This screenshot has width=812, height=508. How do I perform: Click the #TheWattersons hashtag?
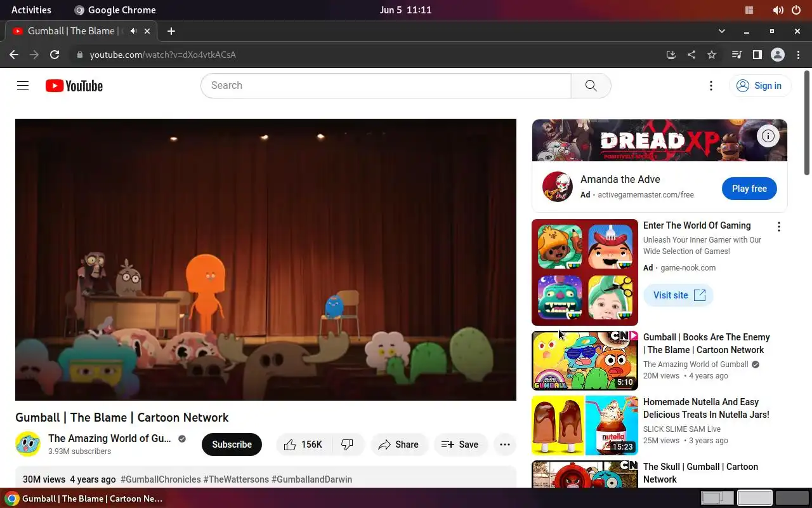(x=236, y=479)
